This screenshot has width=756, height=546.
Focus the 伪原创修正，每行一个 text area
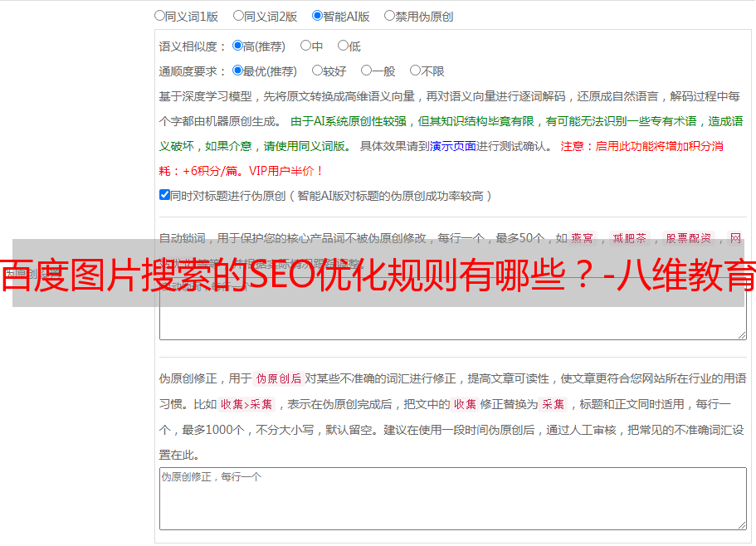click(x=453, y=499)
